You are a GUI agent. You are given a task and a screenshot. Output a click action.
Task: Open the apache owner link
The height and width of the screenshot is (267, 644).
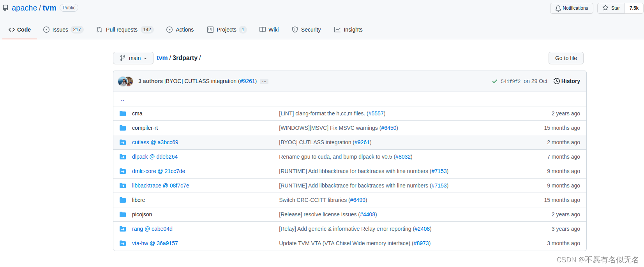(25, 8)
